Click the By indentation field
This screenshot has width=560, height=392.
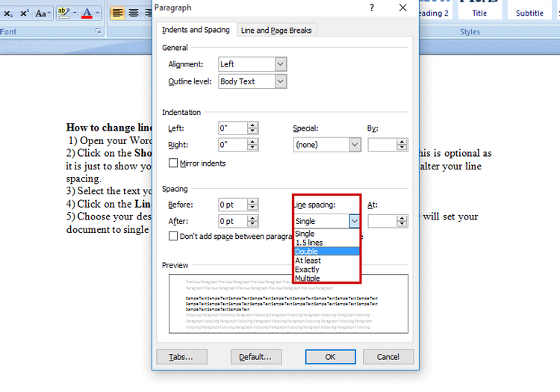(382, 145)
